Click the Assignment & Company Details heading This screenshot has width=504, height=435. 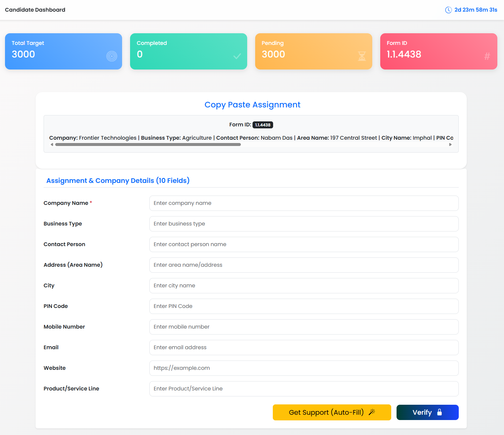(x=118, y=181)
